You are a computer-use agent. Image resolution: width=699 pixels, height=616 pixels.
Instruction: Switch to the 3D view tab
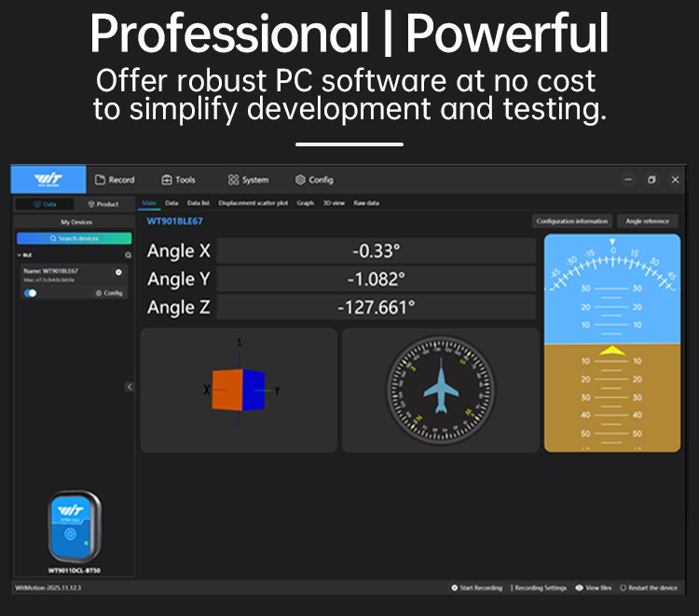tap(333, 202)
